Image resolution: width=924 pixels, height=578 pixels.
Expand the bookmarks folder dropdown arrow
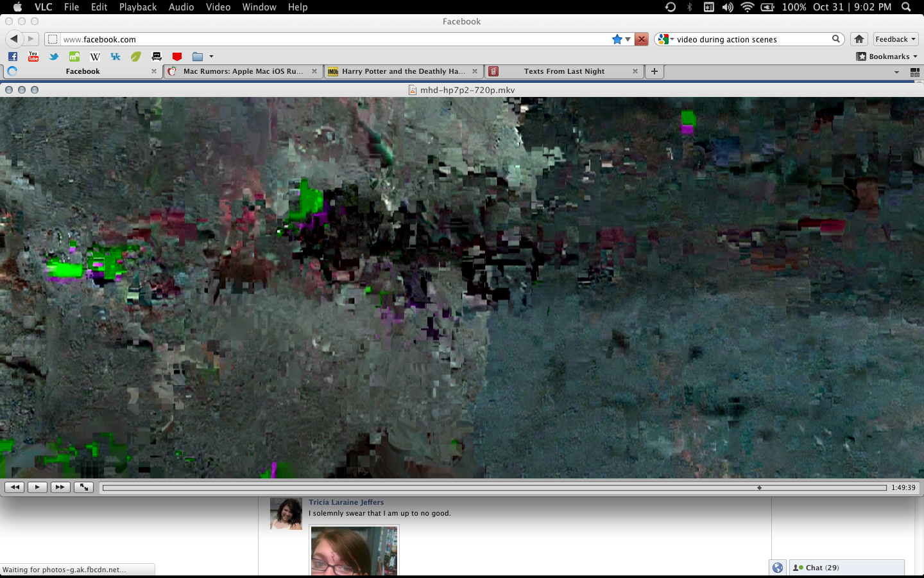[211, 57]
